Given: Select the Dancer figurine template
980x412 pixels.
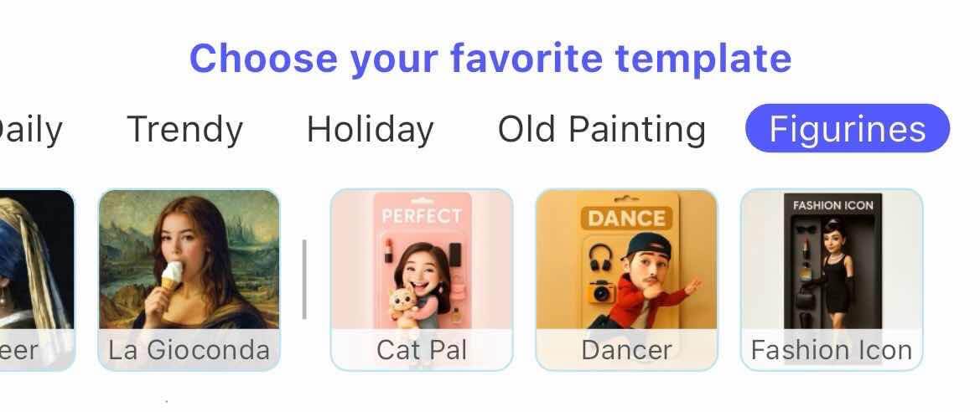Looking at the screenshot, I should pyautogui.click(x=627, y=280).
